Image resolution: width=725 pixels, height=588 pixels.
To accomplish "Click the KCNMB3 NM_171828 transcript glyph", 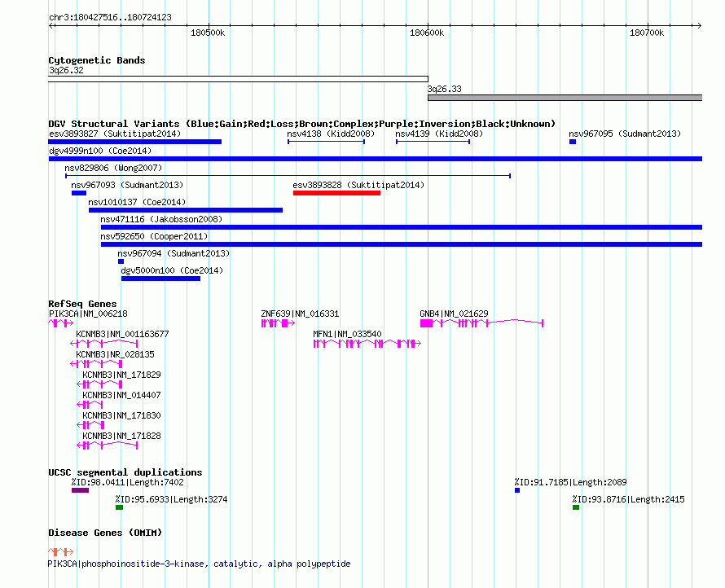I will point(108,445).
